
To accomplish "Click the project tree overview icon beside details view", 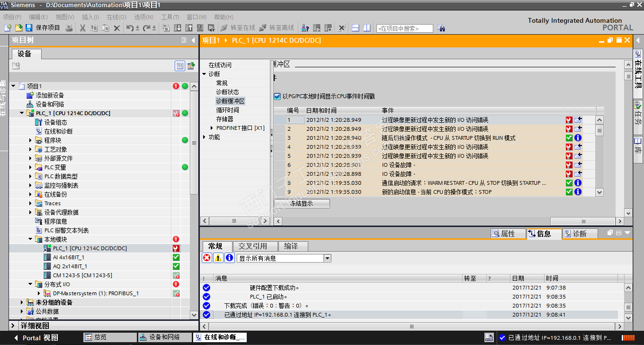I will (x=191, y=66).
